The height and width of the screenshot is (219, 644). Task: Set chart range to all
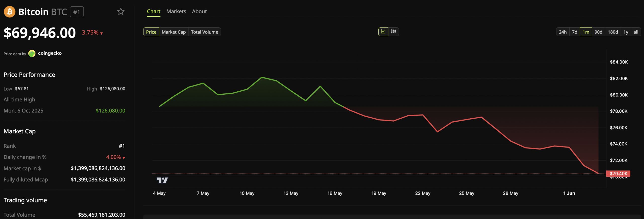636,32
